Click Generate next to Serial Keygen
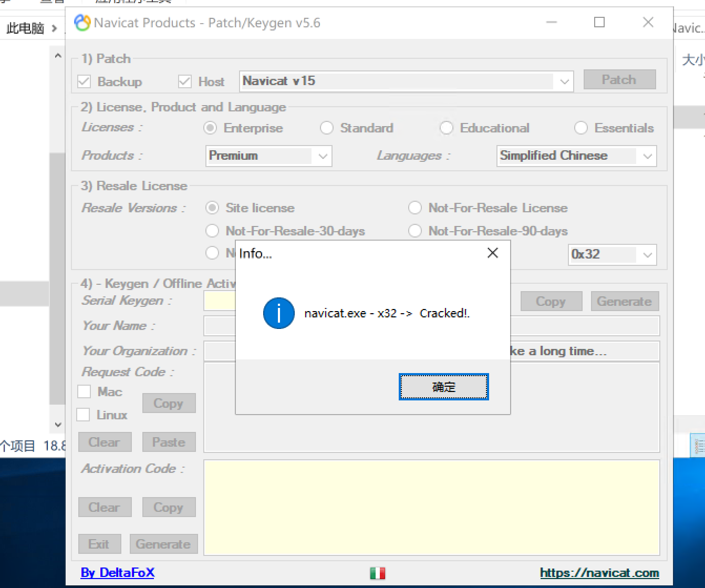 (x=625, y=301)
